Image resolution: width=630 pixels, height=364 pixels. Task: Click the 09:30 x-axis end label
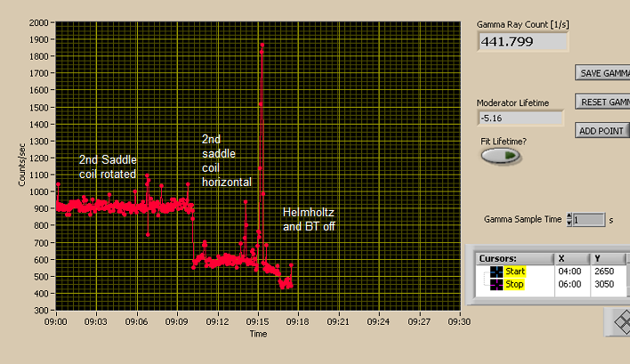point(459,322)
